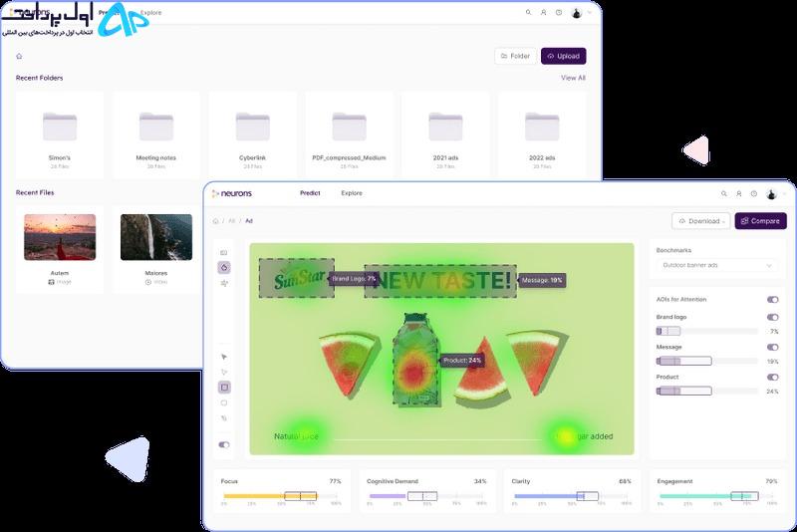Open the user icon in the back window header
797x532 pixels.
(x=543, y=12)
